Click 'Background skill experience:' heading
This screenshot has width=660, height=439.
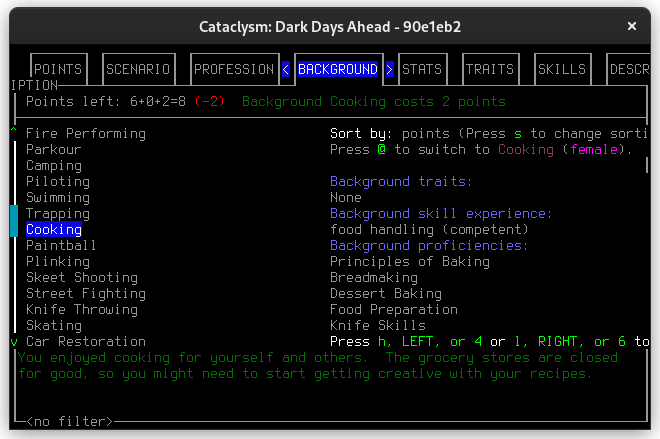(441, 214)
